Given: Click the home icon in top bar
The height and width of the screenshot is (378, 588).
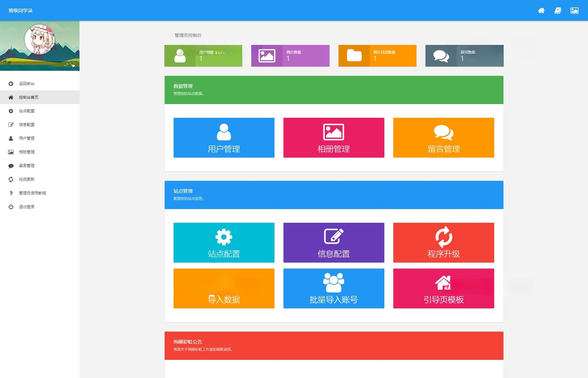Looking at the screenshot, I should coord(541,11).
